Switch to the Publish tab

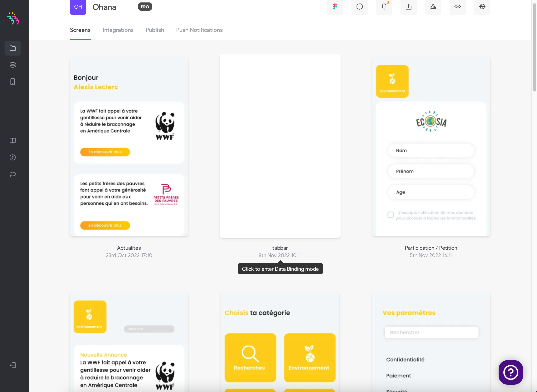click(x=155, y=30)
